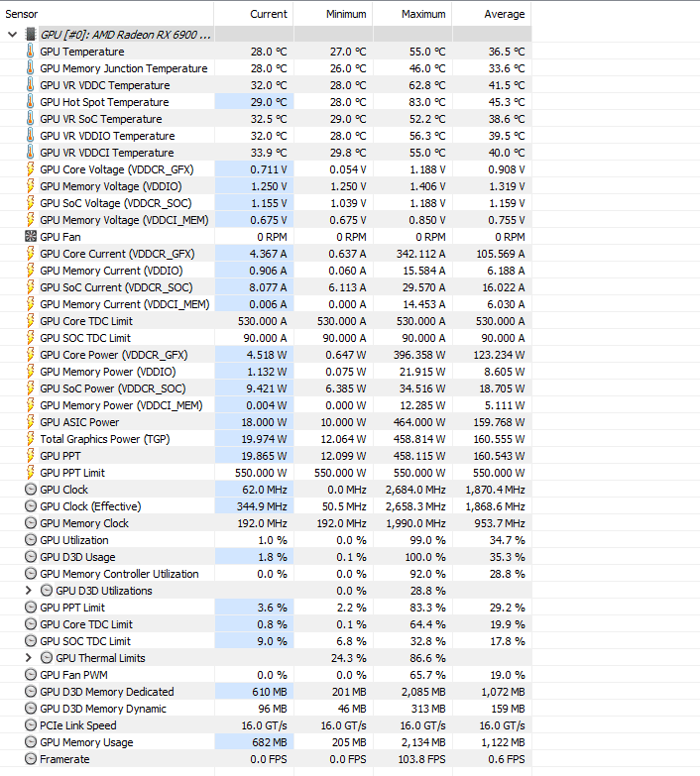
Task: Click lightning icon beside GPU Core Voltage (VDDCR_GFX)
Action: (x=30, y=168)
